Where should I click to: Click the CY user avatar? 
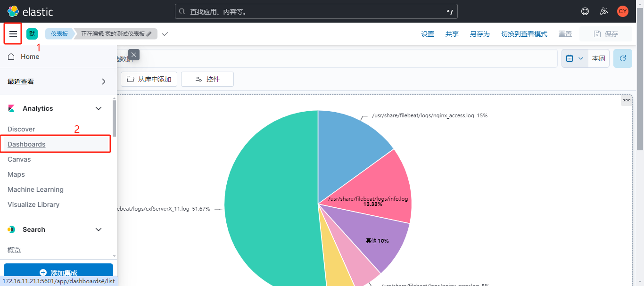[623, 11]
